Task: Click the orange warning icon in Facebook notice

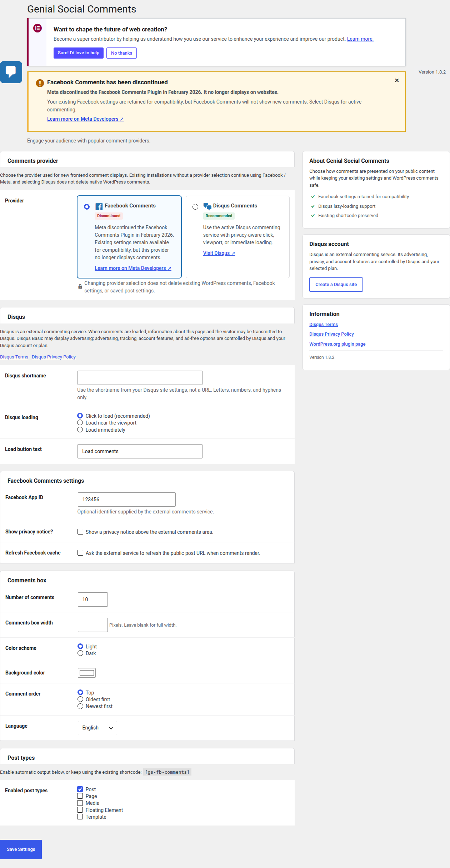Action: click(40, 83)
